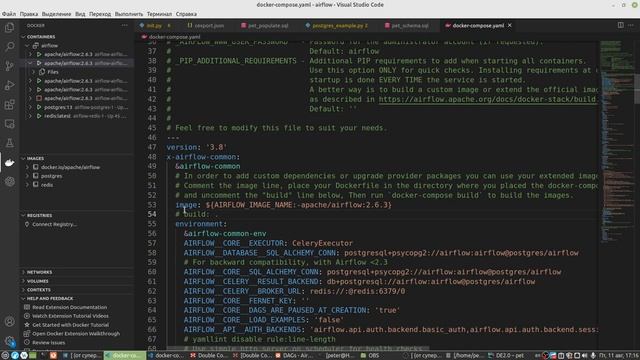Click Open Docker Extension Walkthrough
The image size is (640, 360).
(76, 333)
